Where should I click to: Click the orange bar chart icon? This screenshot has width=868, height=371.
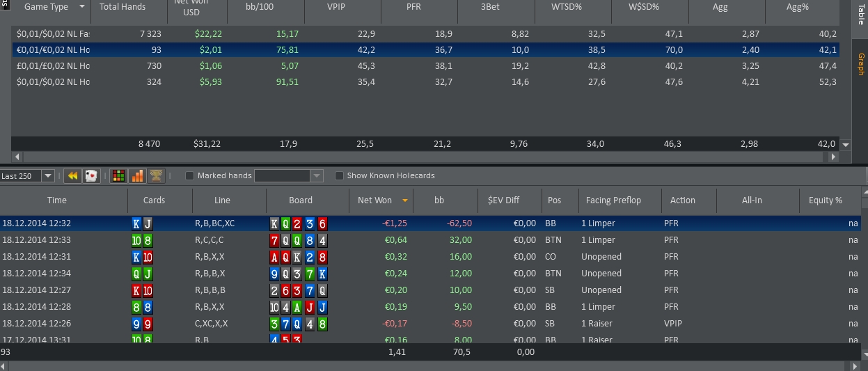pos(138,176)
